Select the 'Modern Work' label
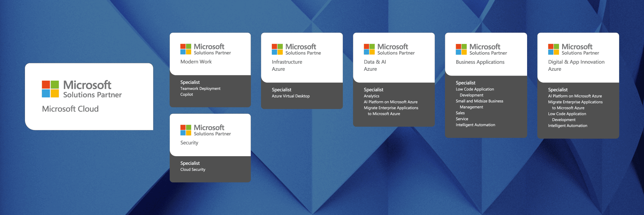Viewport: 644px width, 215px height. point(196,62)
